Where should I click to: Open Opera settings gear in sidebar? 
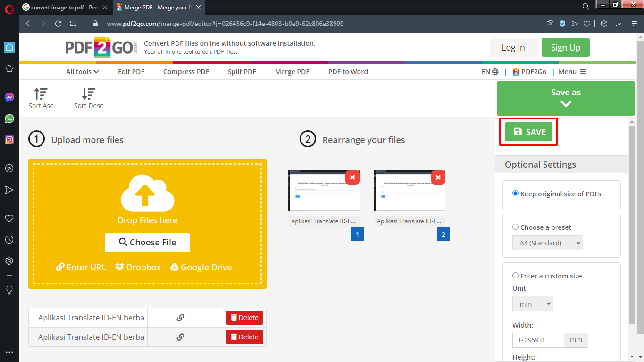pyautogui.click(x=9, y=261)
